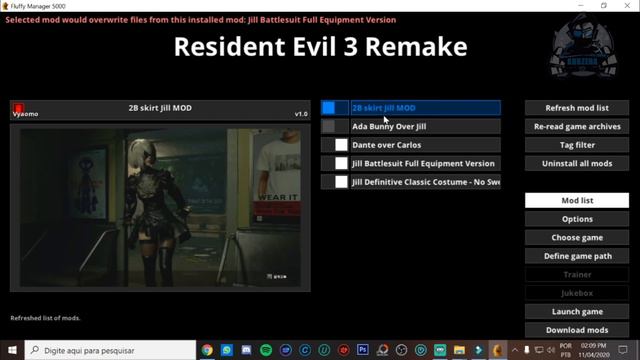
Task: Click Re-read game archives button
Action: coord(577,127)
